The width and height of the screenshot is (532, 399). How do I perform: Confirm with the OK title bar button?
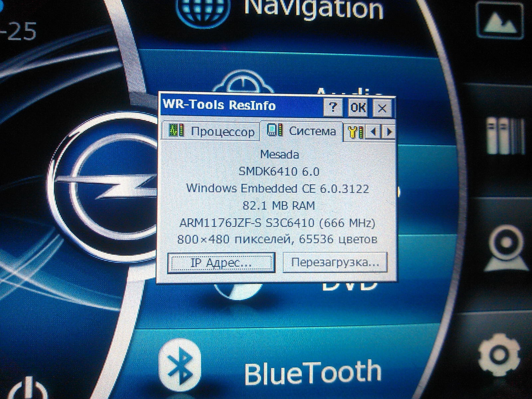click(358, 107)
